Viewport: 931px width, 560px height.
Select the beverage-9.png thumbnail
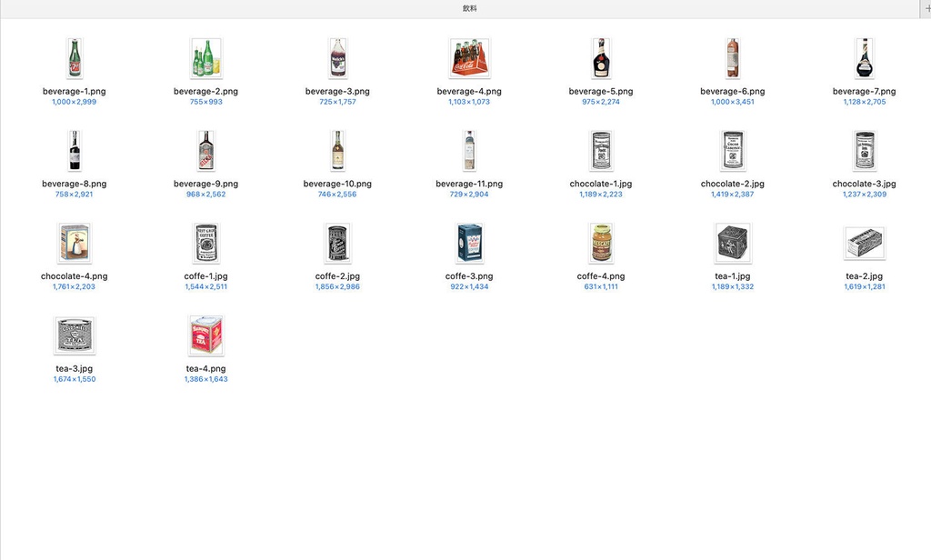206,151
